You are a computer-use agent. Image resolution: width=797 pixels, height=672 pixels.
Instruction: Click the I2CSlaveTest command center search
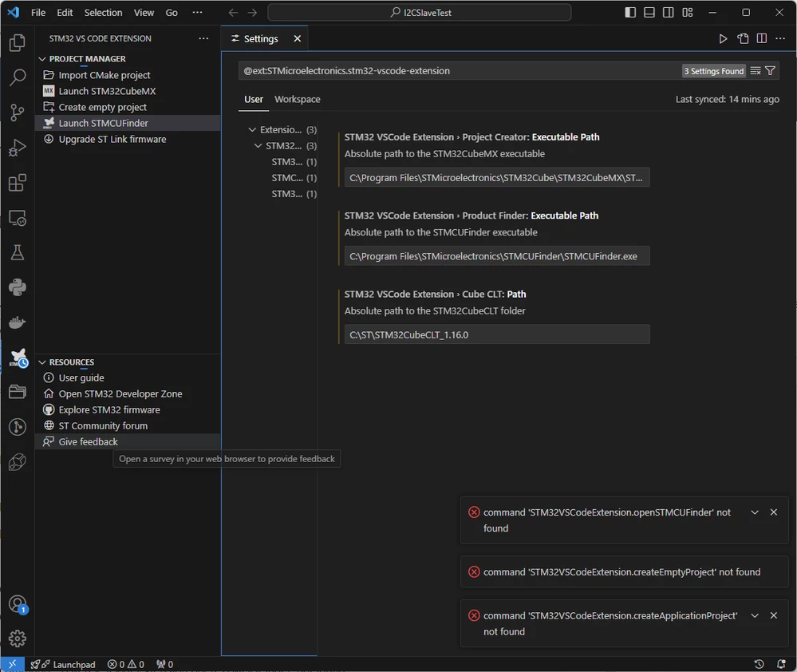point(420,12)
